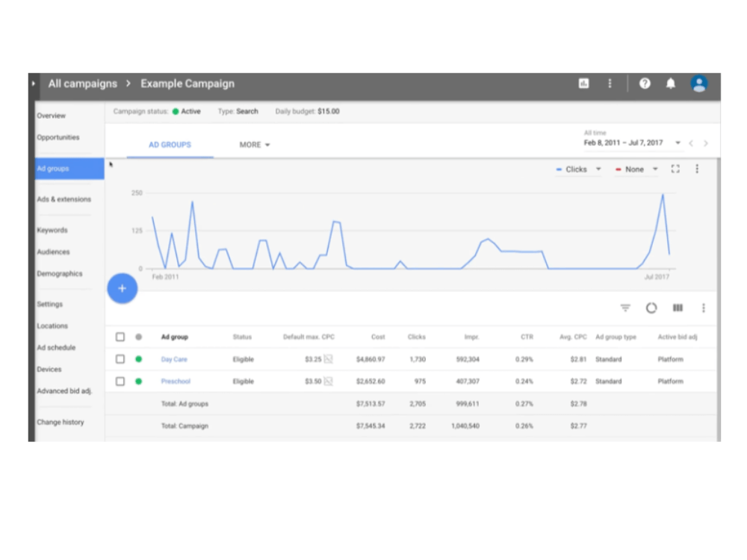Viewport: 747px width, 560px height.
Task: Open table three-dot more menu
Action: pos(703,308)
